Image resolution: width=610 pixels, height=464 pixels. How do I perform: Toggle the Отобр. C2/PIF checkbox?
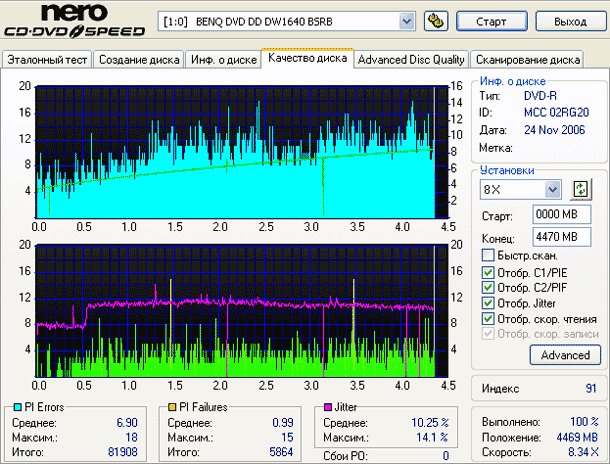tap(488, 288)
